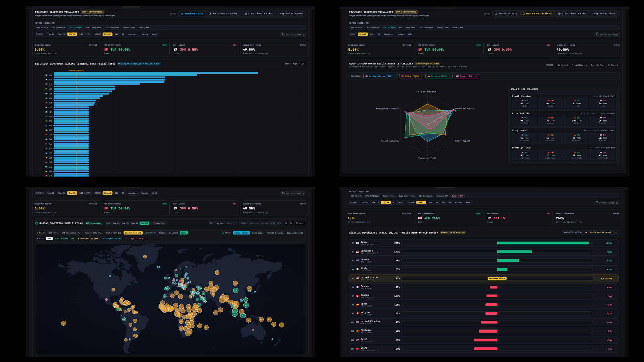
Task: Filter bubbles by Goldilocks (27)
Action: pyautogui.click(x=65, y=239)
